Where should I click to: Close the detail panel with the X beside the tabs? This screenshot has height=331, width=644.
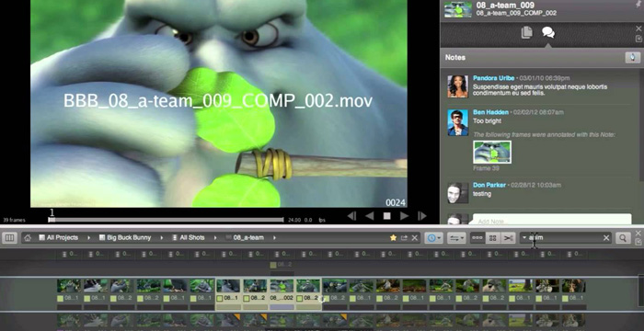[x=638, y=29]
